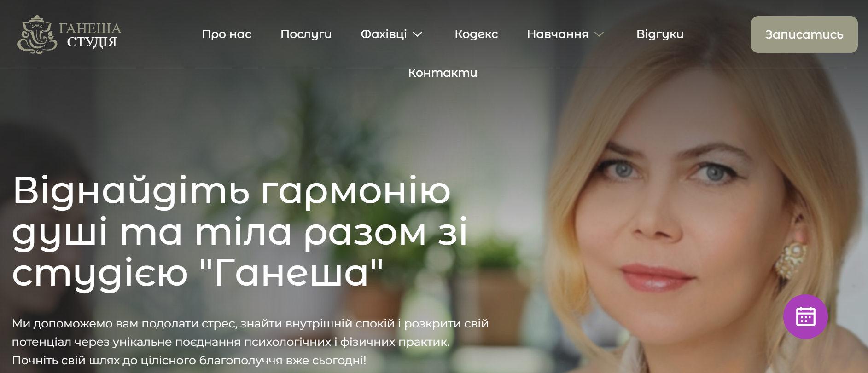
Task: Open the purple calendar booking icon
Action: pyautogui.click(x=805, y=316)
